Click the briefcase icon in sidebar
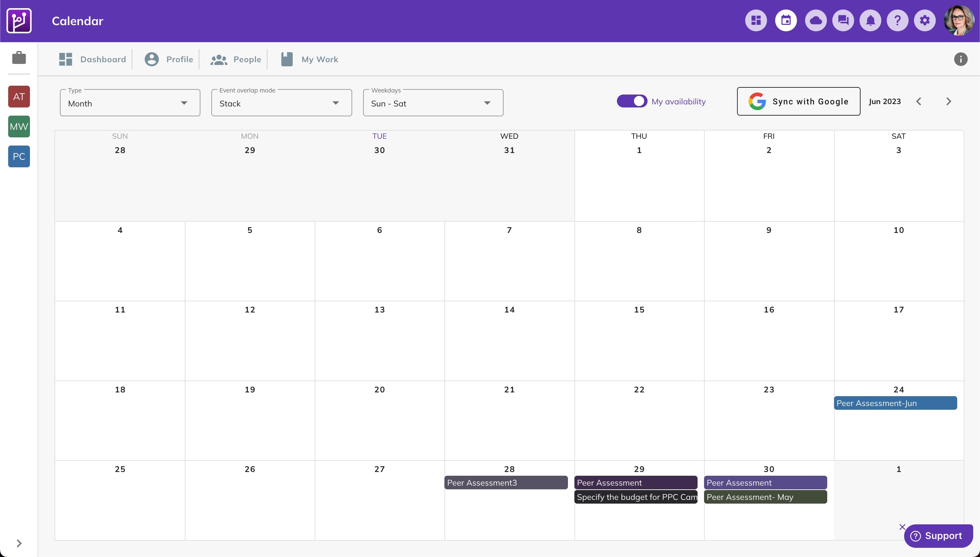 point(19,58)
